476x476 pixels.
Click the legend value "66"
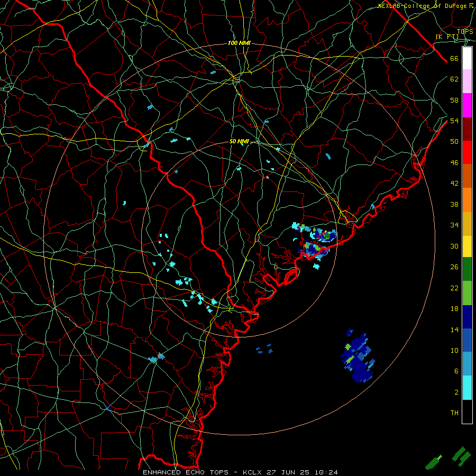tap(454, 59)
